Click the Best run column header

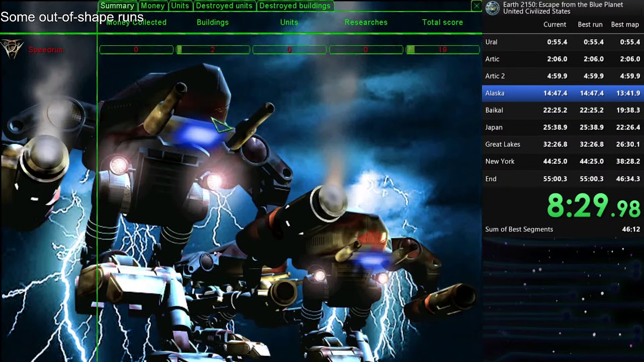pyautogui.click(x=590, y=25)
